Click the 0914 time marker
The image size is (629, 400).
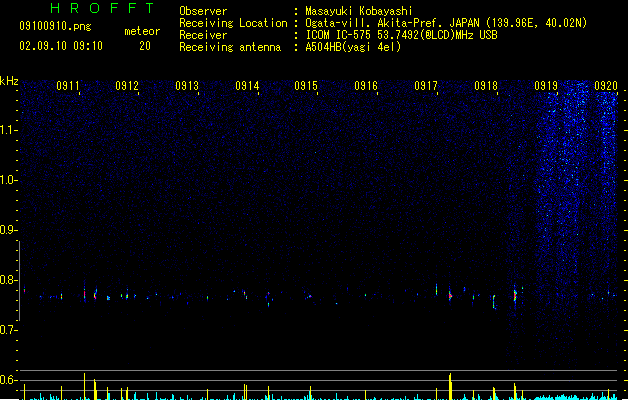pos(247,86)
